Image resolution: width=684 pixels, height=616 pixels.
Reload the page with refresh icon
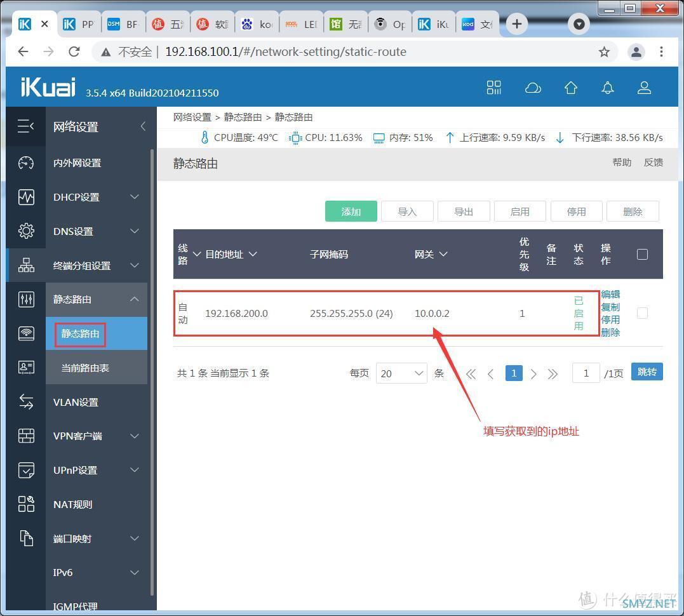(x=74, y=51)
